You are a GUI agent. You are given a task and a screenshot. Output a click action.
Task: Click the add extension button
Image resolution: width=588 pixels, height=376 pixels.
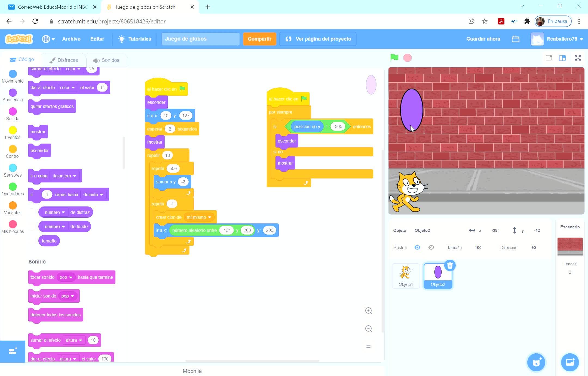[x=13, y=351]
